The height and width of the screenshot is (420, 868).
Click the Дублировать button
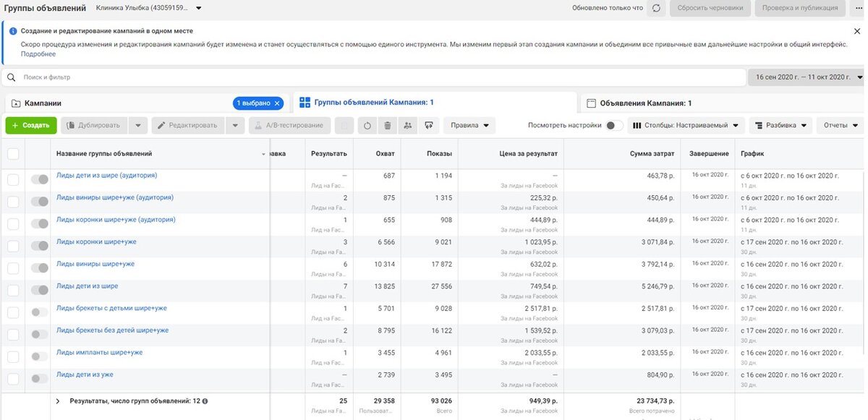click(95, 125)
